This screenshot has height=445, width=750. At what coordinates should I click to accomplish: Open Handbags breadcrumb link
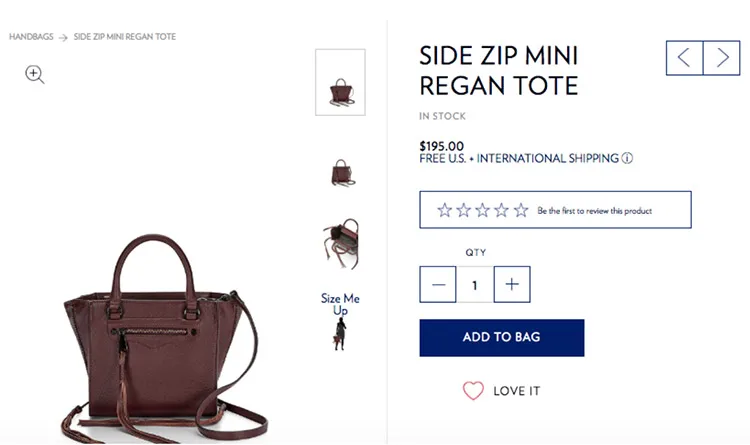30,37
